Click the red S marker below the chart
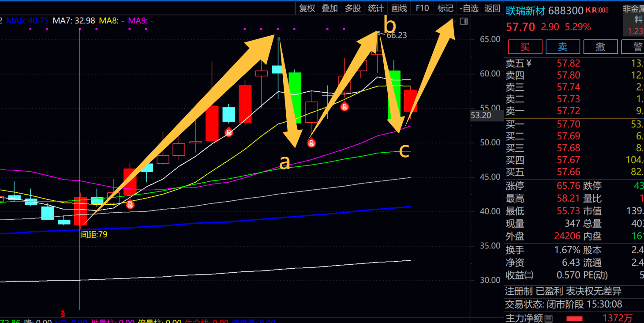The image size is (644, 323). click(63, 313)
